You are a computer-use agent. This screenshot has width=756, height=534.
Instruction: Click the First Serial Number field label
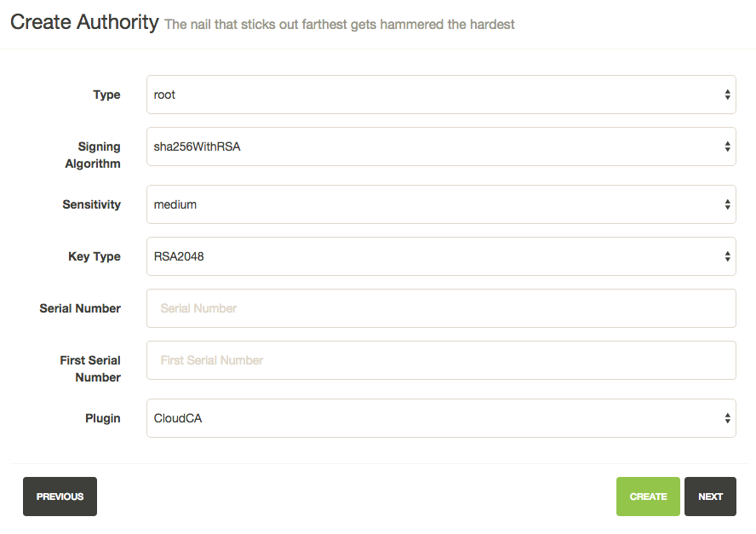click(x=90, y=369)
